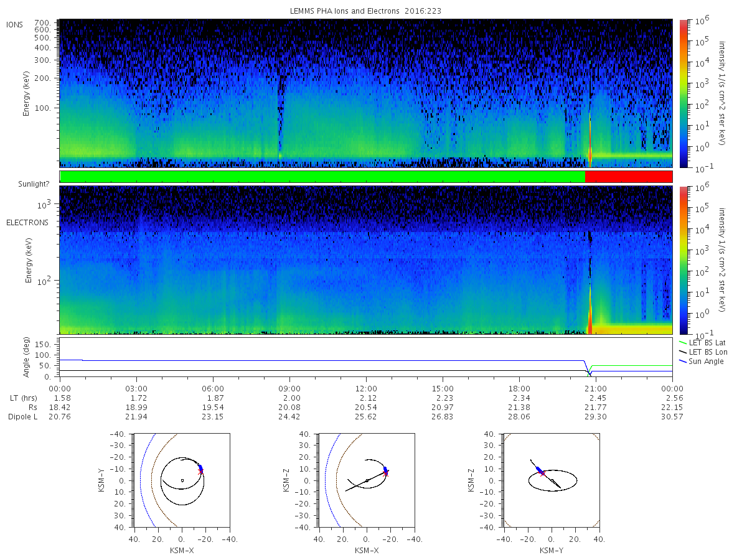Click the green segment of the sunlight bar
The image size is (747, 560).
coord(322,177)
